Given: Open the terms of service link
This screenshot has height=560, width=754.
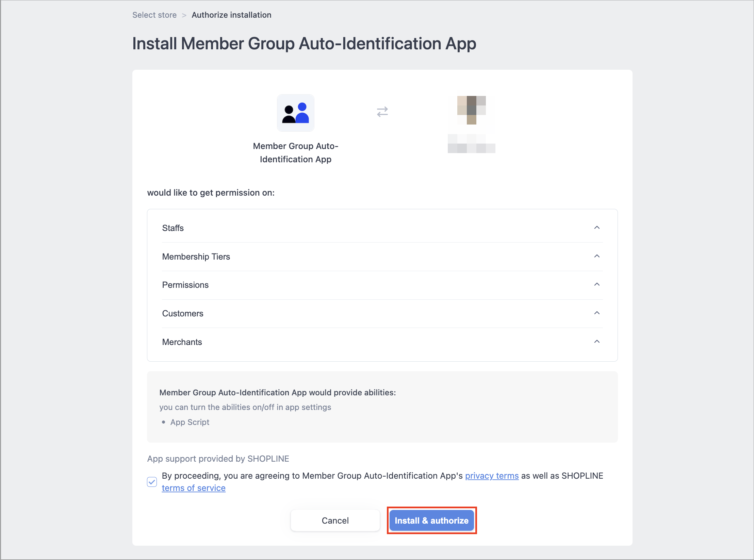Looking at the screenshot, I should 194,488.
